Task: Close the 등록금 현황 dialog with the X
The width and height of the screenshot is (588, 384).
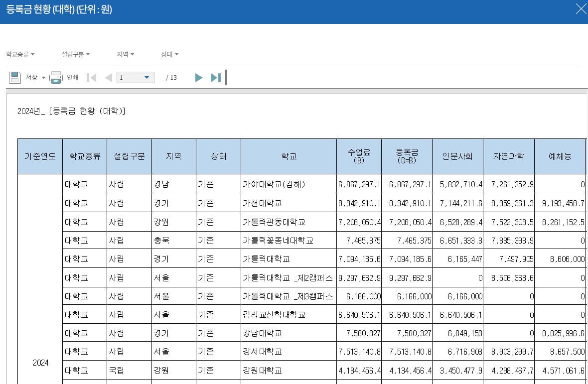Action: 581,8
